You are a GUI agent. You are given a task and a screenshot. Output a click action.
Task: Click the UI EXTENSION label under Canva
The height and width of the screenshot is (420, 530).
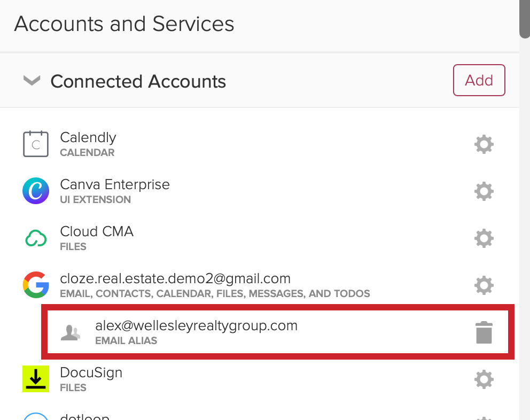click(95, 199)
